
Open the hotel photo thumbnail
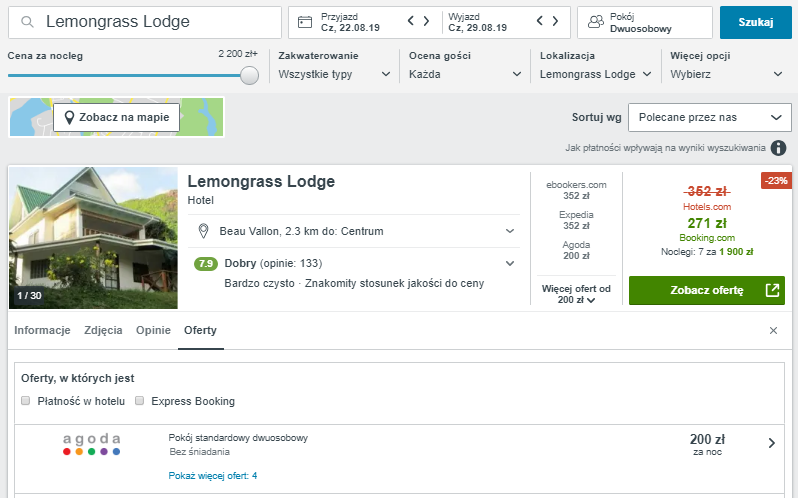(x=94, y=238)
